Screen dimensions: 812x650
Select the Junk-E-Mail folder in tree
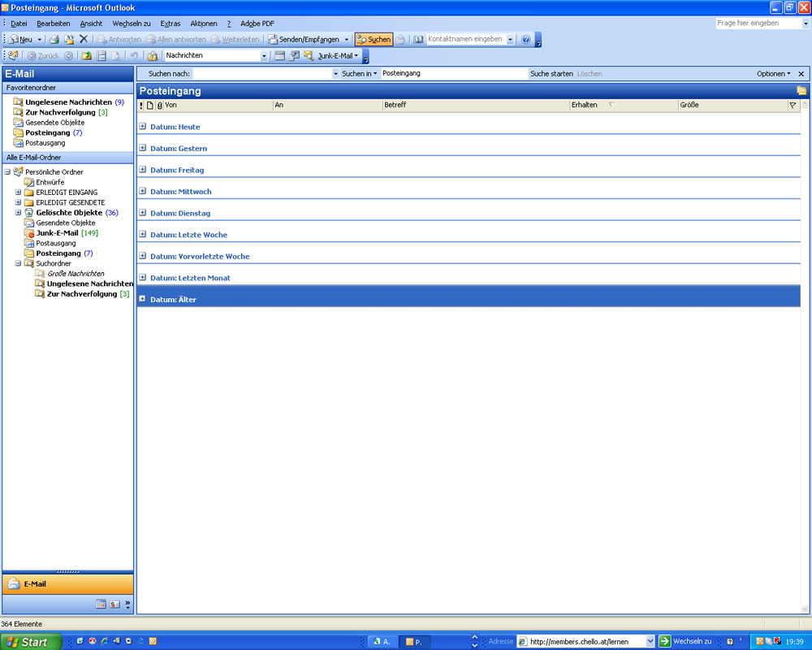pos(57,233)
